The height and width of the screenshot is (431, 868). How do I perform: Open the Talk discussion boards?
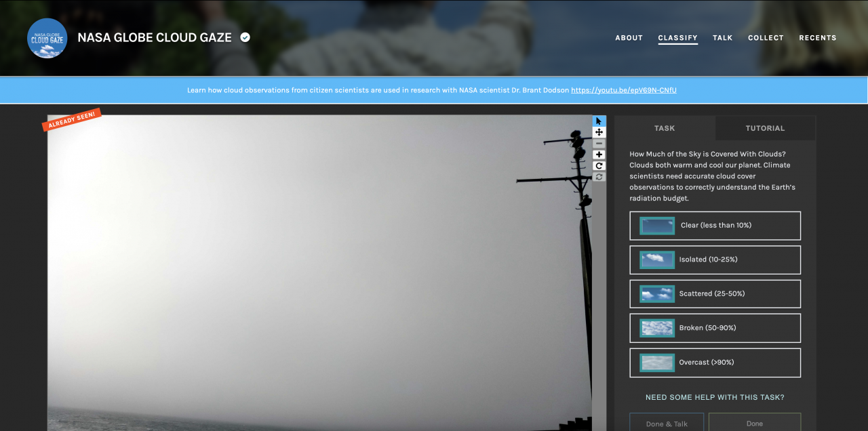click(x=723, y=38)
